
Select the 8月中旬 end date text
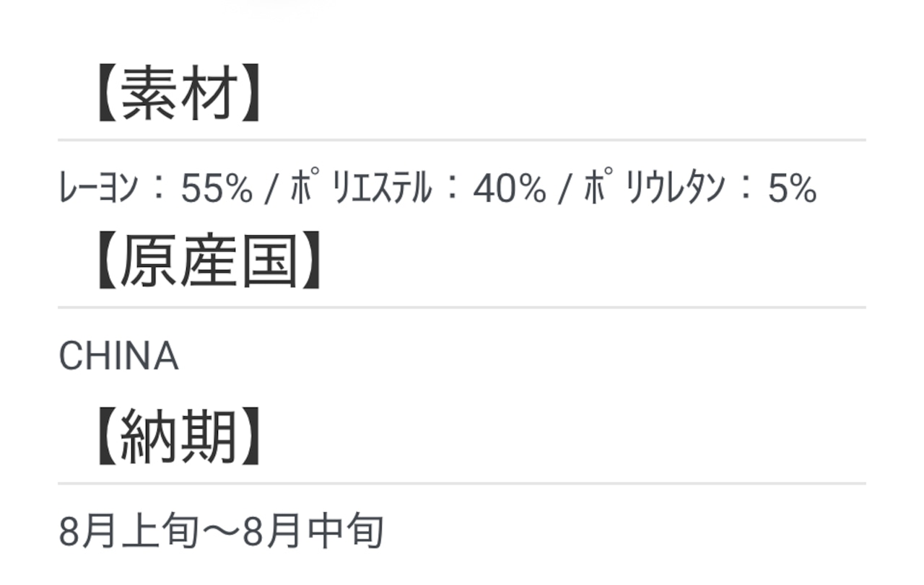[x=313, y=532]
